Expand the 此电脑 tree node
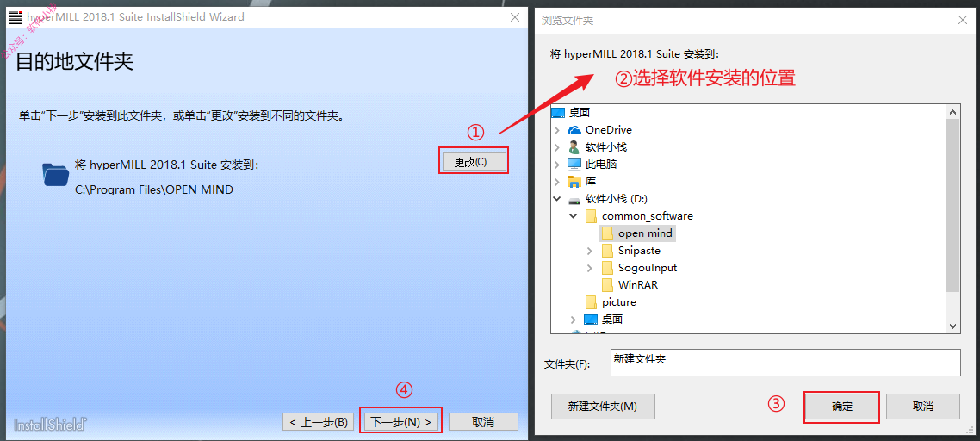The height and width of the screenshot is (441, 980). coord(557,165)
